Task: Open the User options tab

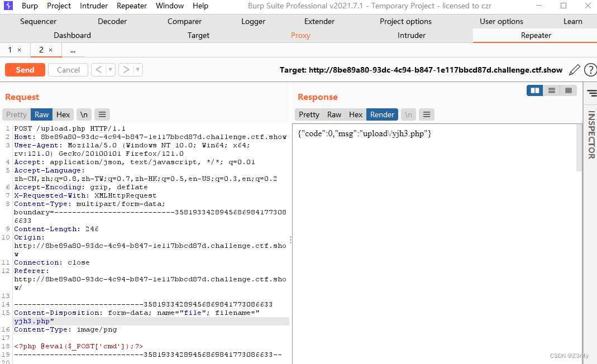Action: pos(502,21)
